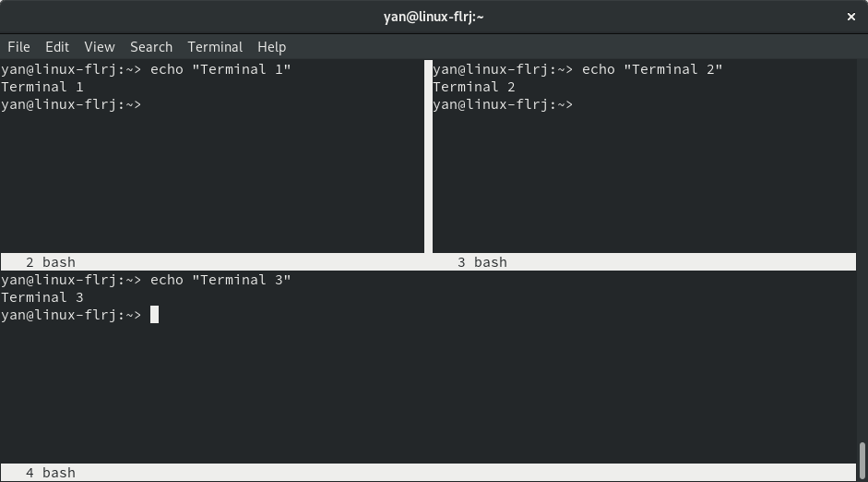Click the "4 bash" status caption
The width and height of the screenshot is (868, 482).
51,473
